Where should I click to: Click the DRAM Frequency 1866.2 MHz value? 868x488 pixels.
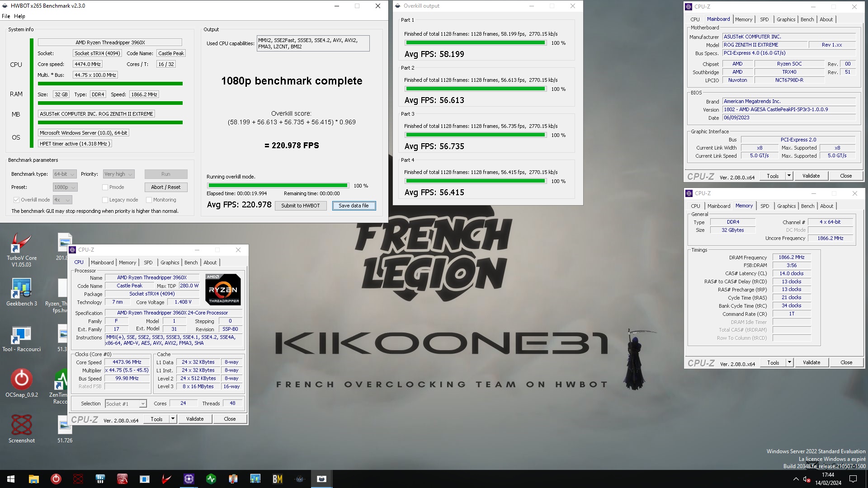coord(792,257)
